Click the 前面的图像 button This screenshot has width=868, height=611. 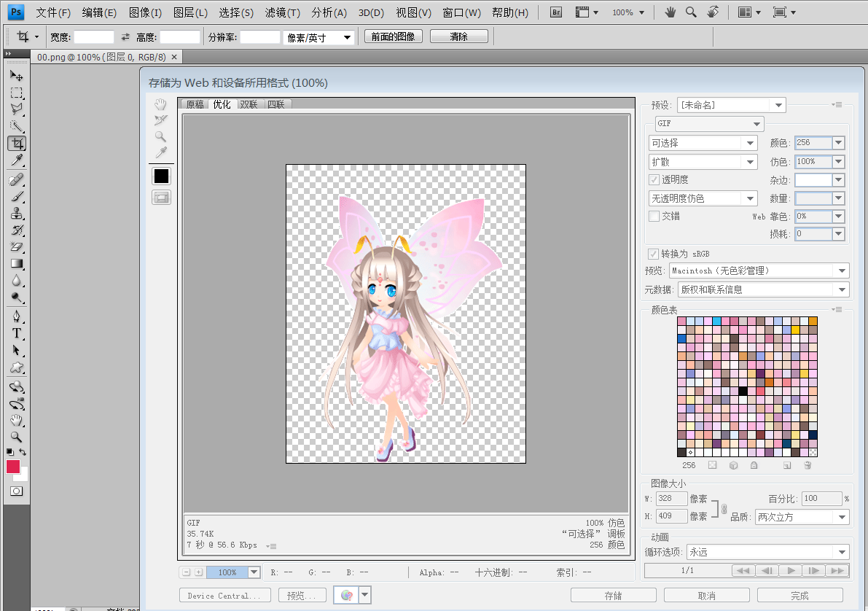(394, 36)
